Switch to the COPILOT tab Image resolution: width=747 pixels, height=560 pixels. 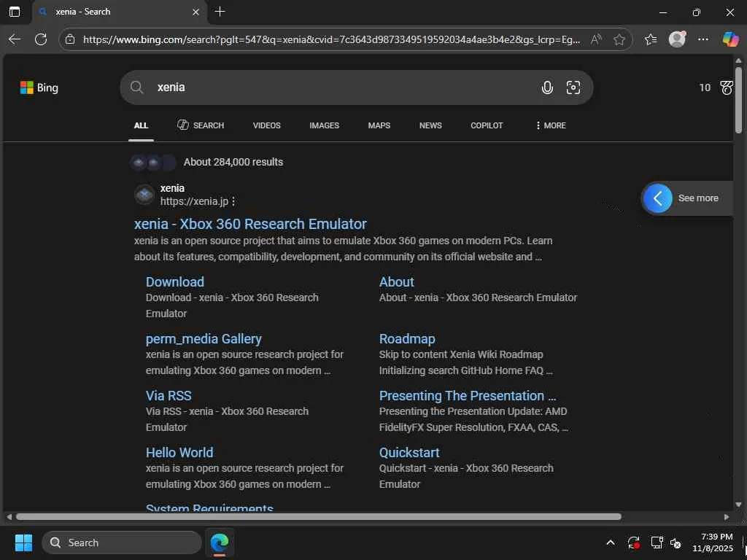487,125
